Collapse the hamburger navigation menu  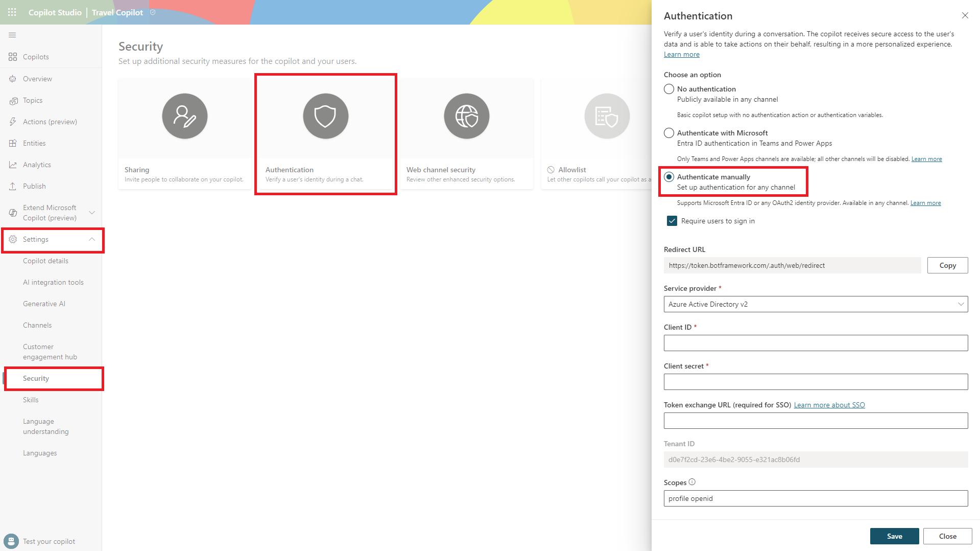tap(12, 35)
